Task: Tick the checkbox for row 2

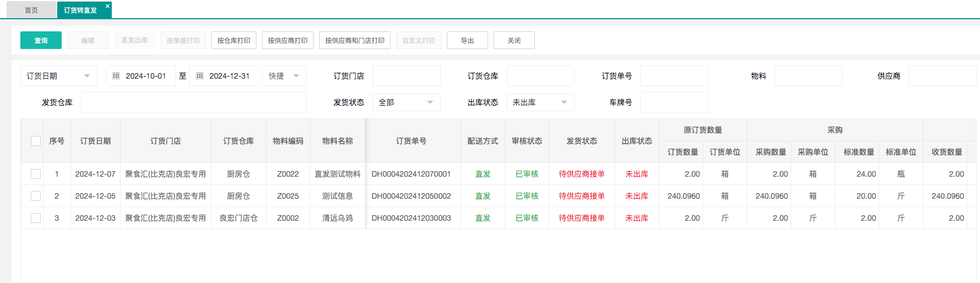Action: pyautogui.click(x=36, y=196)
